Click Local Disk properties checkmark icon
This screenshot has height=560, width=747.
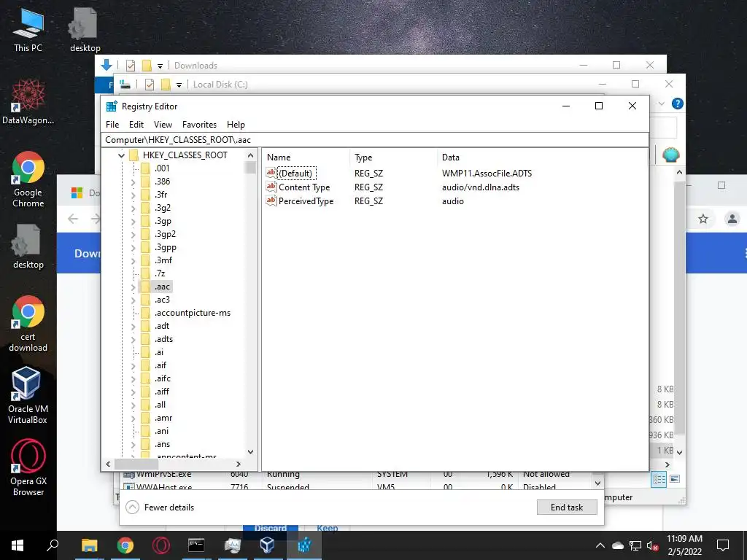[150, 85]
